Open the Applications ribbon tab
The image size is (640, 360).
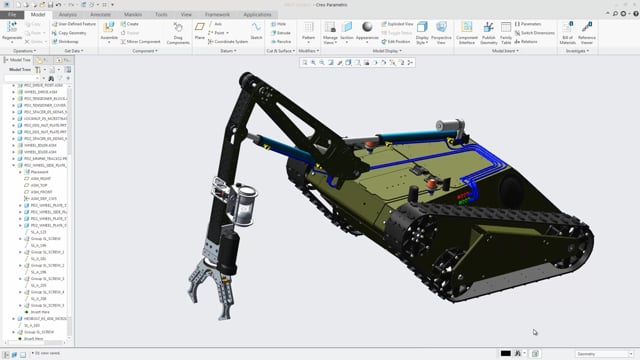click(x=257, y=15)
